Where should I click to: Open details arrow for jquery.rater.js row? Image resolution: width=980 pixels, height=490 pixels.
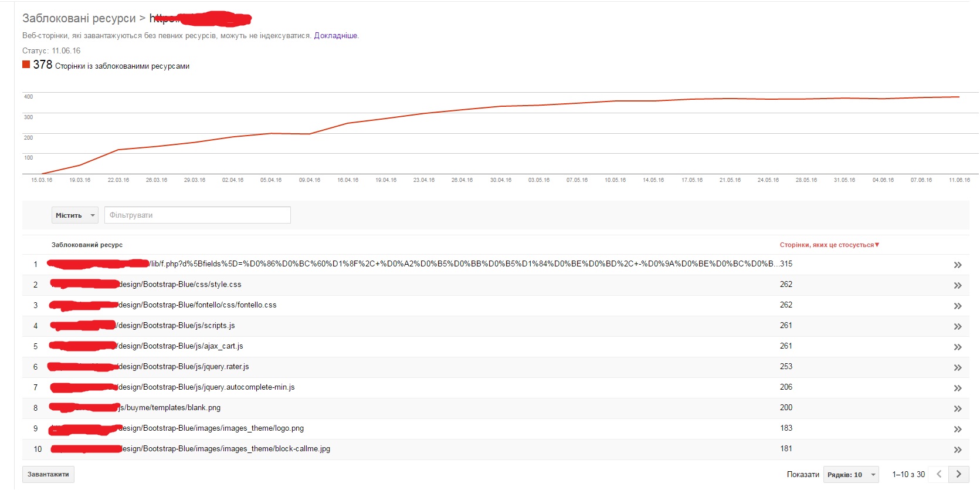(x=957, y=367)
